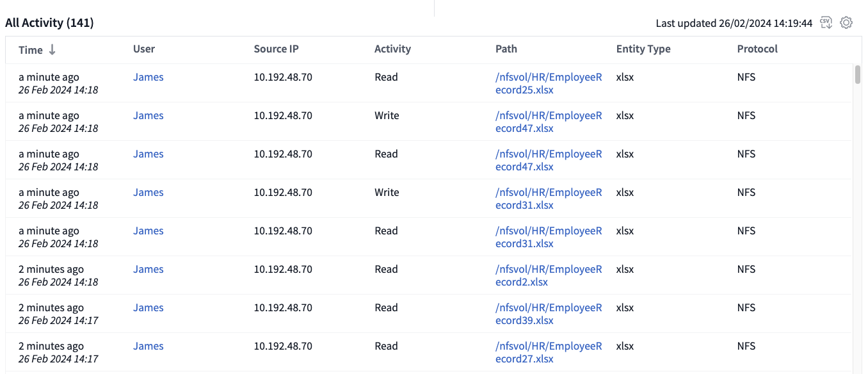Select Read activity in EmployeeRecord25 row

click(x=386, y=77)
